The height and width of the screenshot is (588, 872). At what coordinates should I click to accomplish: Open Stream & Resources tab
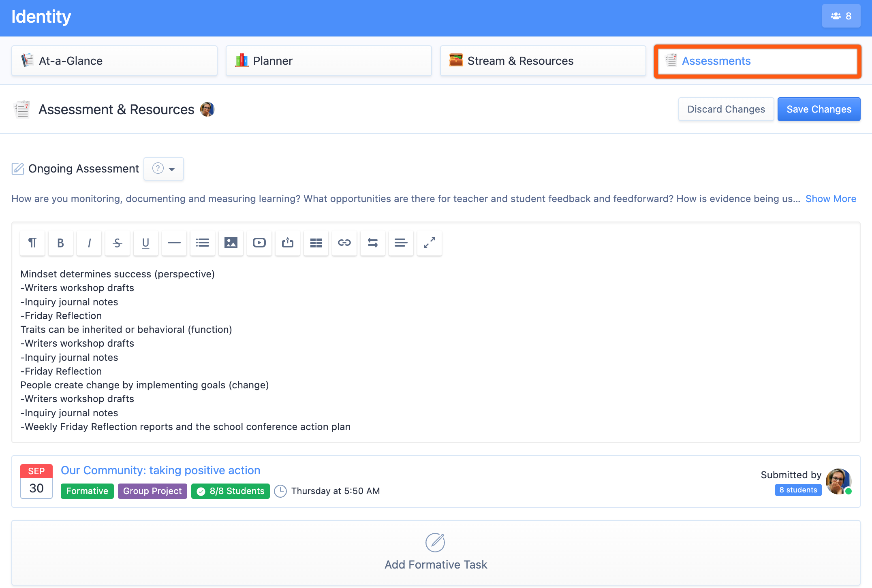(543, 61)
